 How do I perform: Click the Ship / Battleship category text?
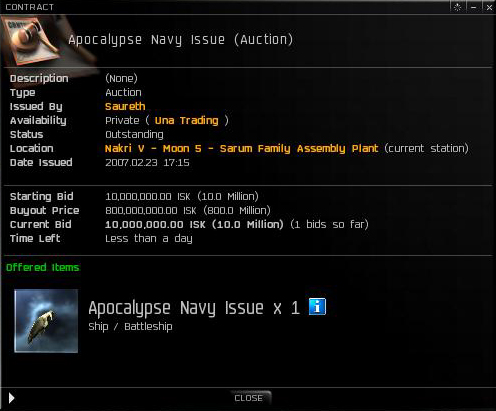point(130,327)
